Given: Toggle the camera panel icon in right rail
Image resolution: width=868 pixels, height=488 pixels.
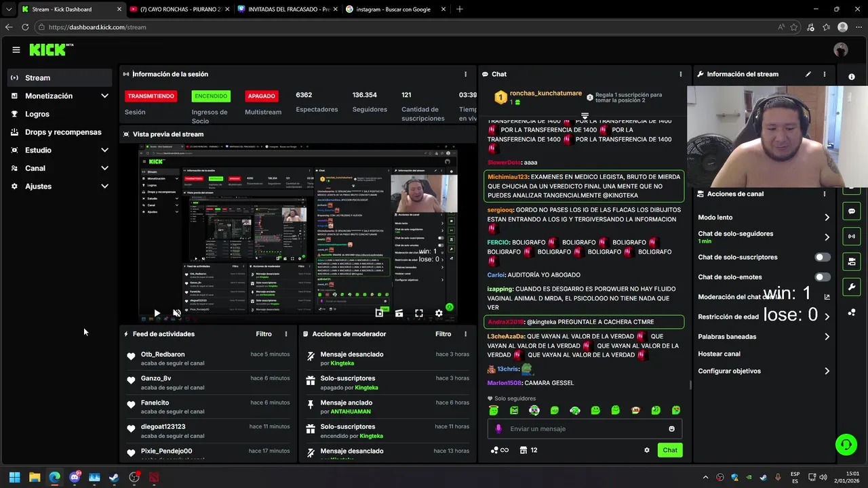Looking at the screenshot, I should [x=852, y=262].
